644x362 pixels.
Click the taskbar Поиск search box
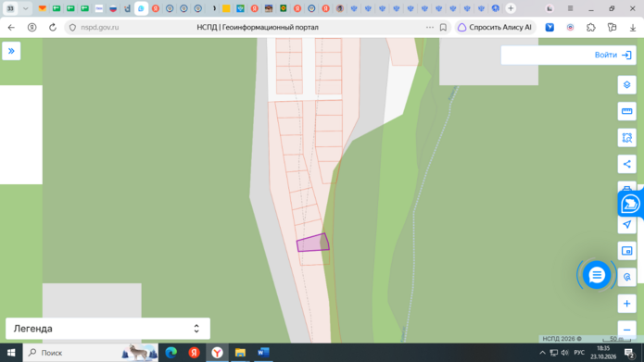click(91, 353)
